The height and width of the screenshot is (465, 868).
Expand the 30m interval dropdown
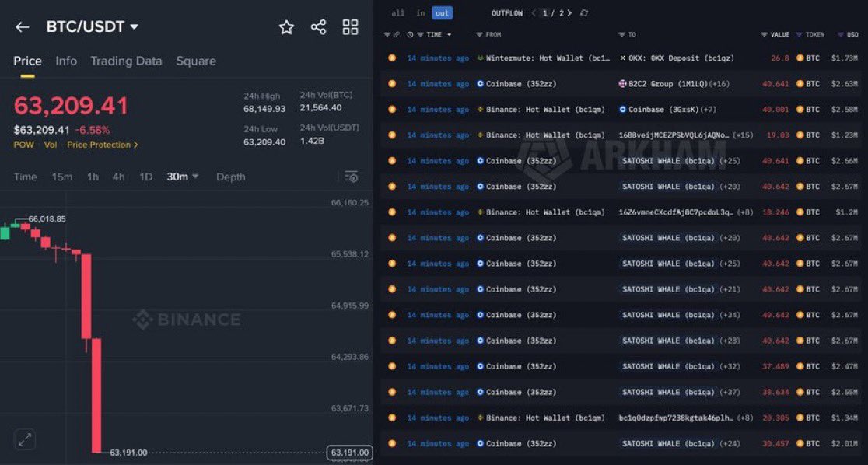182,177
